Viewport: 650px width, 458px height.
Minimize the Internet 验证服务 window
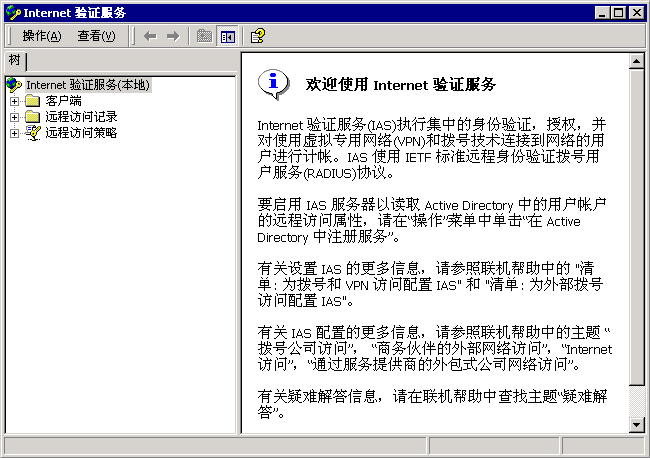602,13
